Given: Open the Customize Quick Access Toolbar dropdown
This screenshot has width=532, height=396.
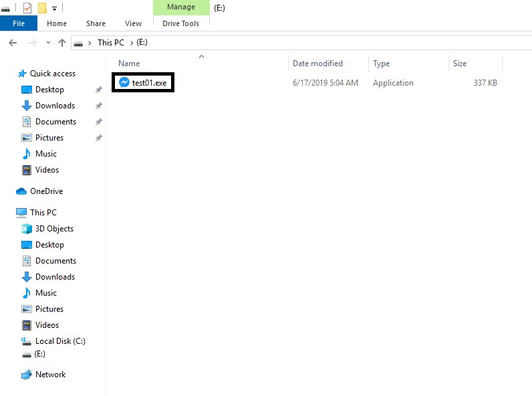Looking at the screenshot, I should point(54,9).
